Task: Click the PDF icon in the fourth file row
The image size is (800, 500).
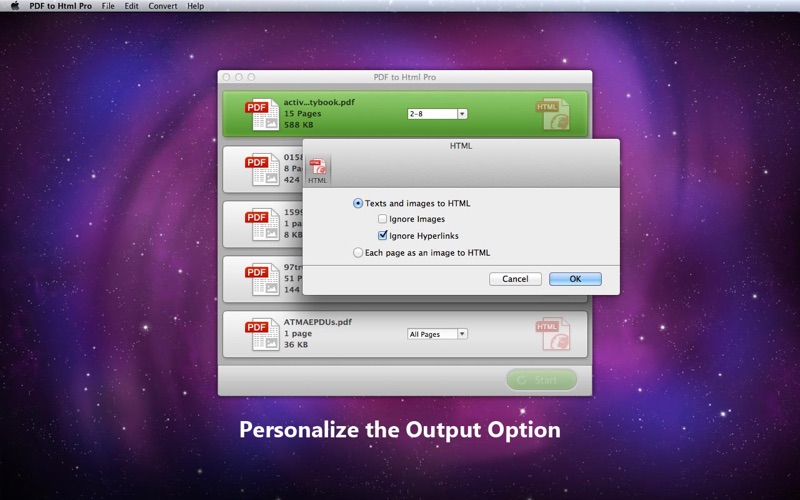Action: click(x=262, y=279)
